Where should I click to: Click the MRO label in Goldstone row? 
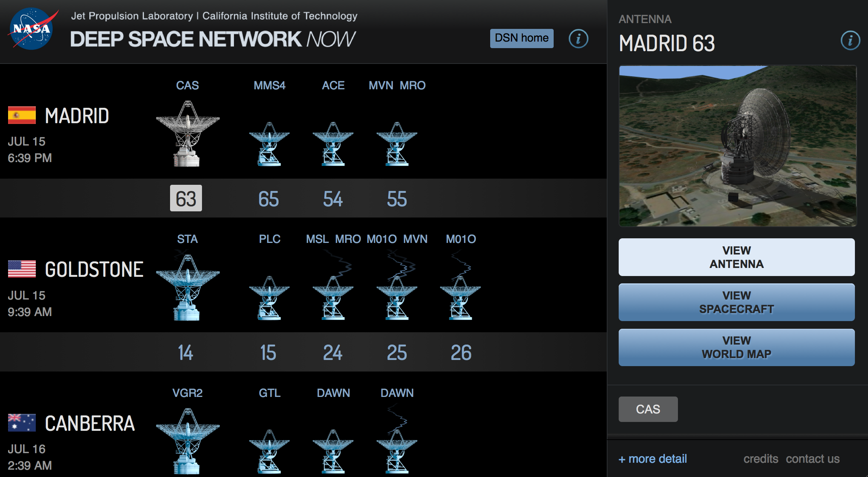coord(348,239)
